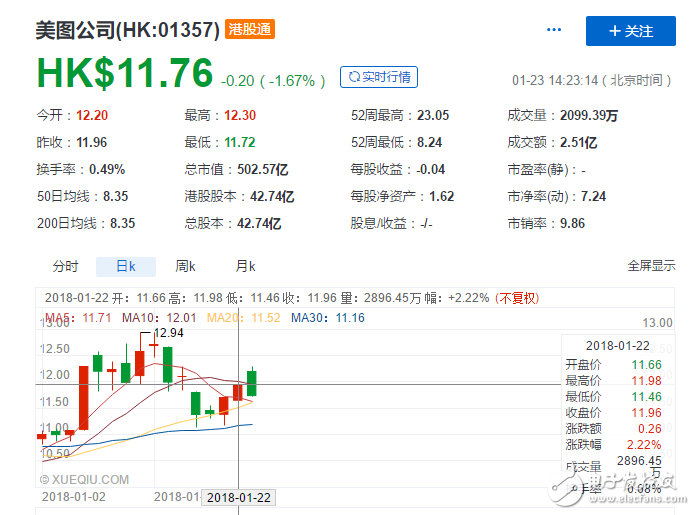Click the orange 港股通 badge
Screen dimensions: 695x515
[x=250, y=30]
